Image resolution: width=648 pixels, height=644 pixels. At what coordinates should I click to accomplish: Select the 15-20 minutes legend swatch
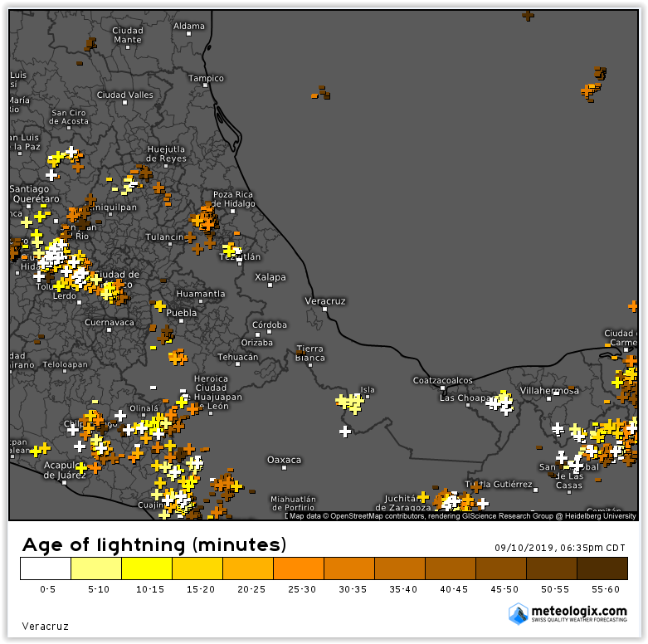(197, 568)
